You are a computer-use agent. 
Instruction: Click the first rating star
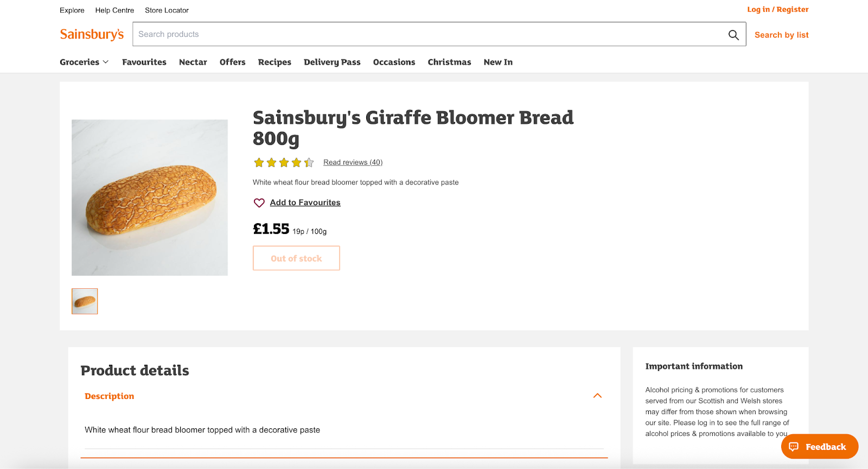259,162
